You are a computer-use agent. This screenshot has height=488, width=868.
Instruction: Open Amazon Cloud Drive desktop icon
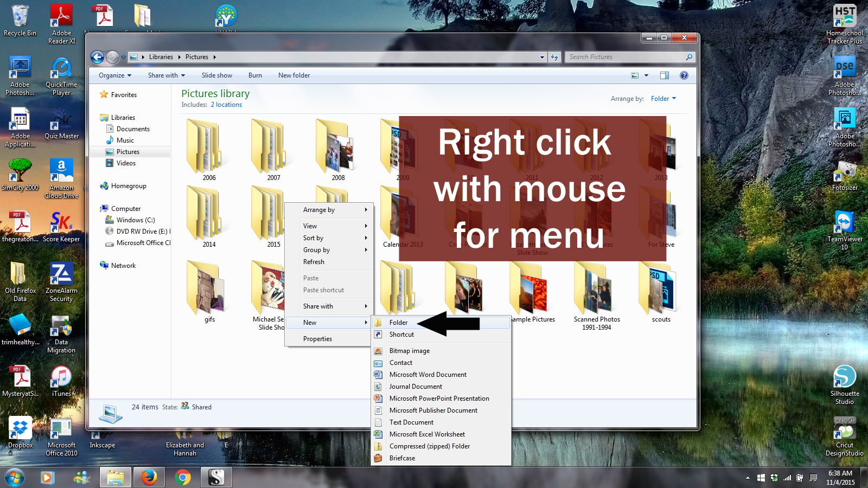click(61, 179)
